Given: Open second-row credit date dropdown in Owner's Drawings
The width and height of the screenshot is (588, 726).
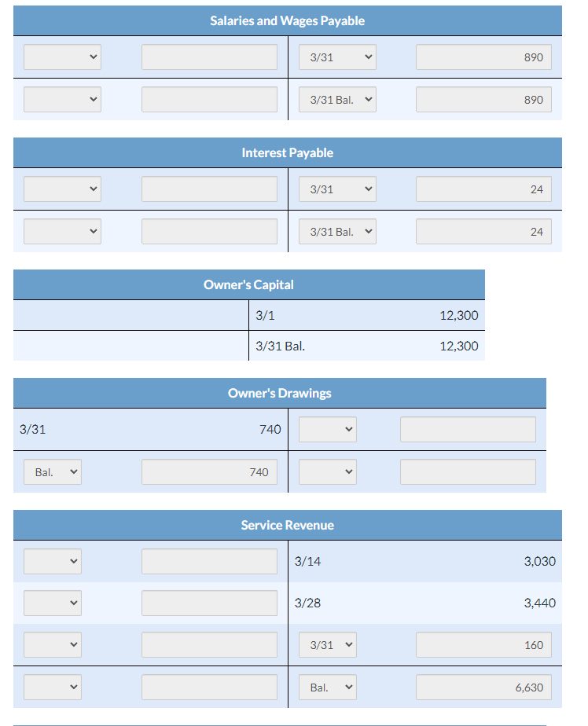Looking at the screenshot, I should 328,471.
